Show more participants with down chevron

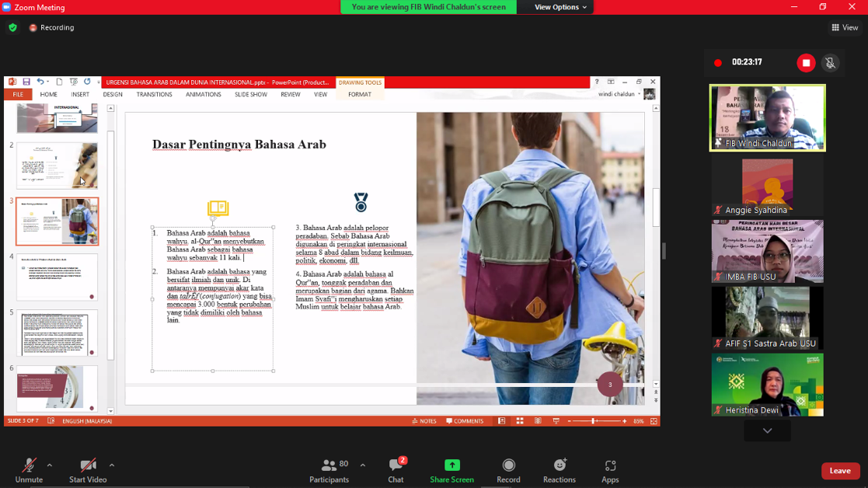coord(767,430)
